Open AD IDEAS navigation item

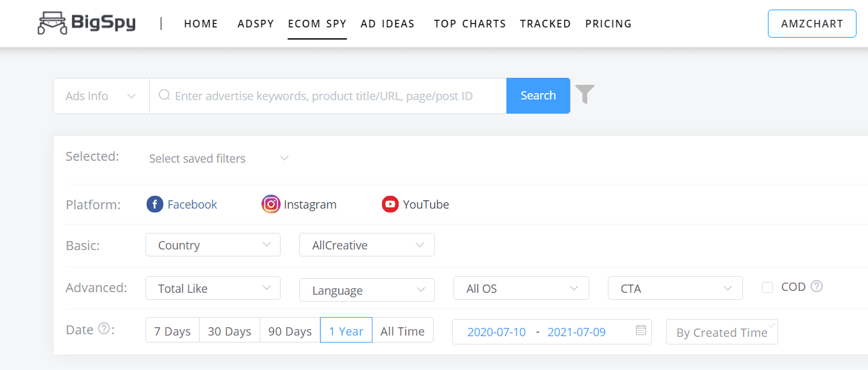pyautogui.click(x=388, y=24)
